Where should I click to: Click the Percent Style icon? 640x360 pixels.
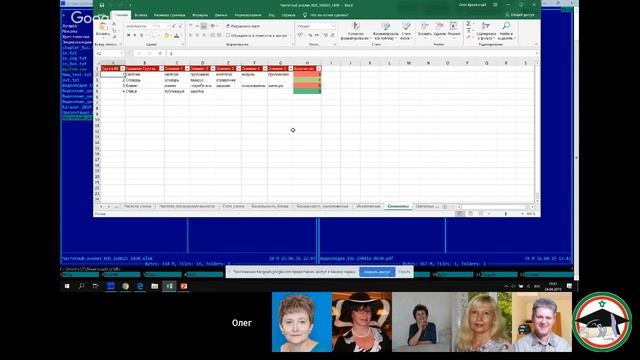tap(310, 36)
